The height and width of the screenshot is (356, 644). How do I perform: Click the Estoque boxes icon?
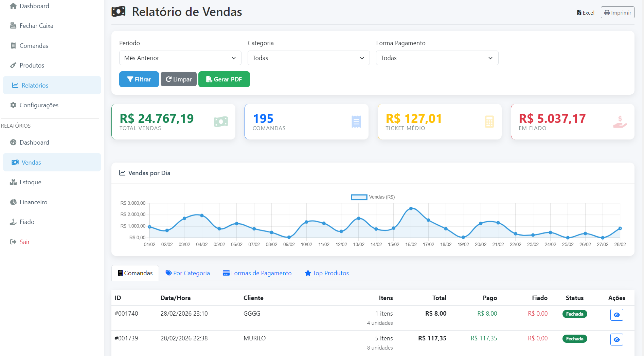13,182
